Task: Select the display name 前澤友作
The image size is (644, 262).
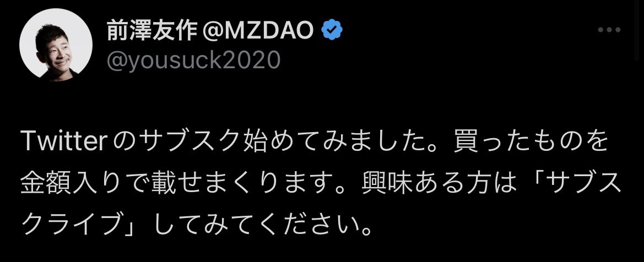Action: tap(152, 31)
